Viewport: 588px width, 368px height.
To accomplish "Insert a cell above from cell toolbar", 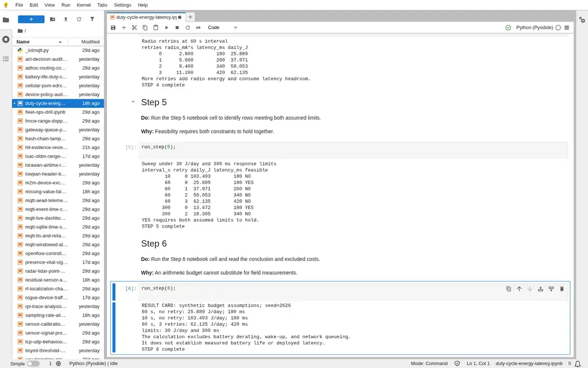I will click(540, 289).
